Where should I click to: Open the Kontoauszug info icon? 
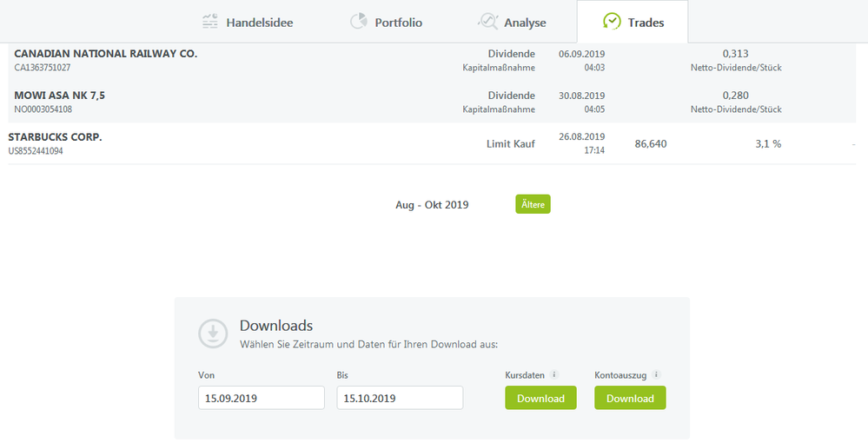tap(656, 375)
